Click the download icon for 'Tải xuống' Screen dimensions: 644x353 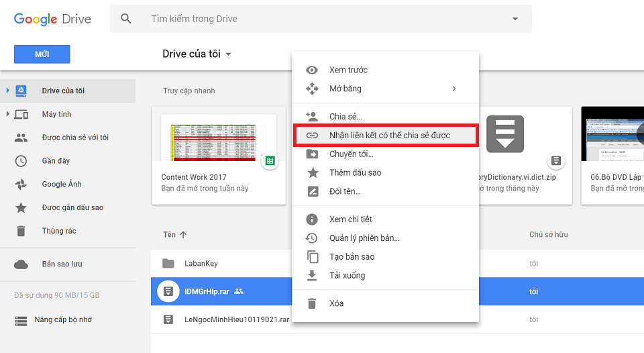[x=312, y=275]
